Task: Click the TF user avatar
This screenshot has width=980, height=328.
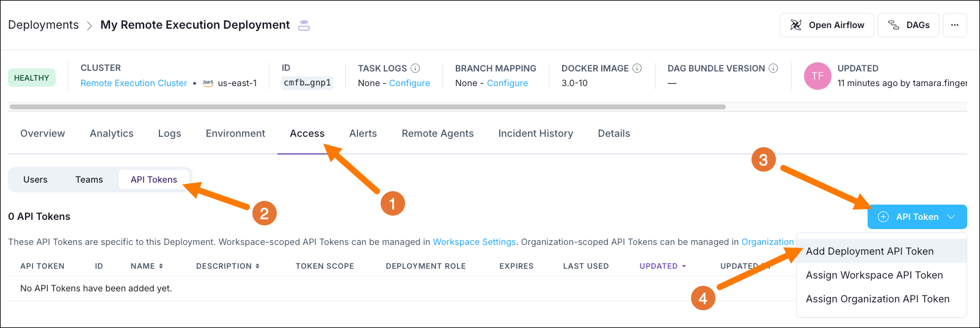Action: point(817,76)
